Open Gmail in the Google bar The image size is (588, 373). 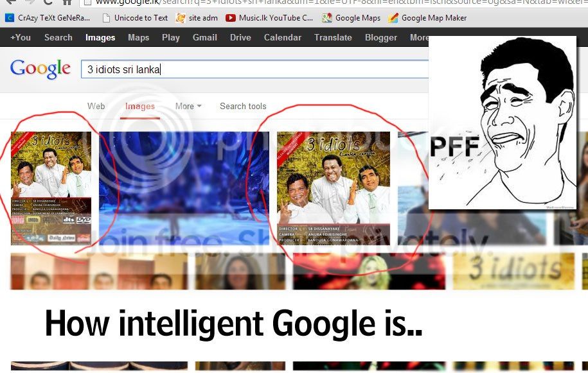click(x=205, y=37)
